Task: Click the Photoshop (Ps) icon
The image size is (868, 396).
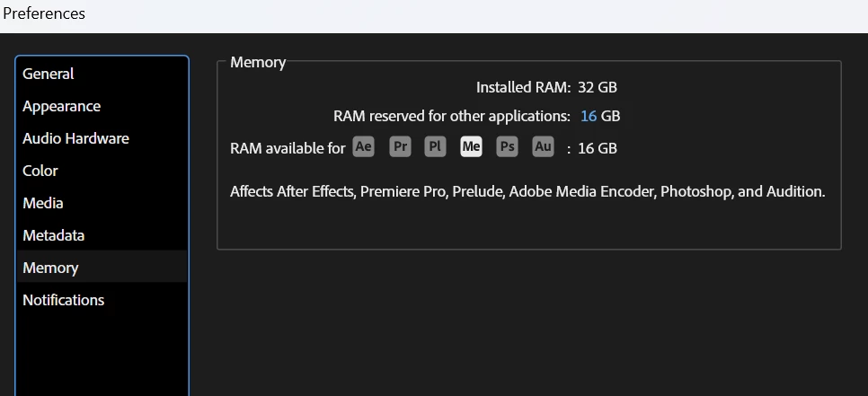Action: coord(507,147)
